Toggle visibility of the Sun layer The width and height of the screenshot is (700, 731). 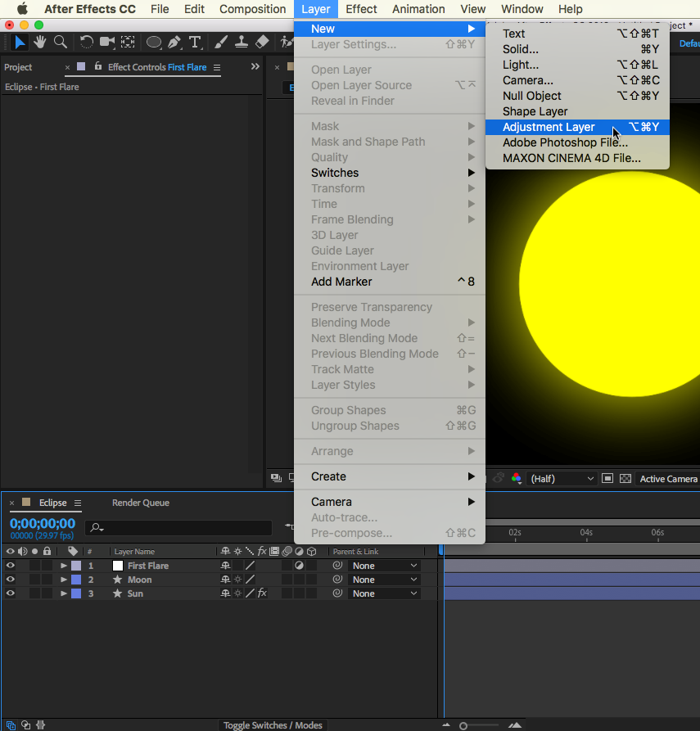pyautogui.click(x=11, y=593)
